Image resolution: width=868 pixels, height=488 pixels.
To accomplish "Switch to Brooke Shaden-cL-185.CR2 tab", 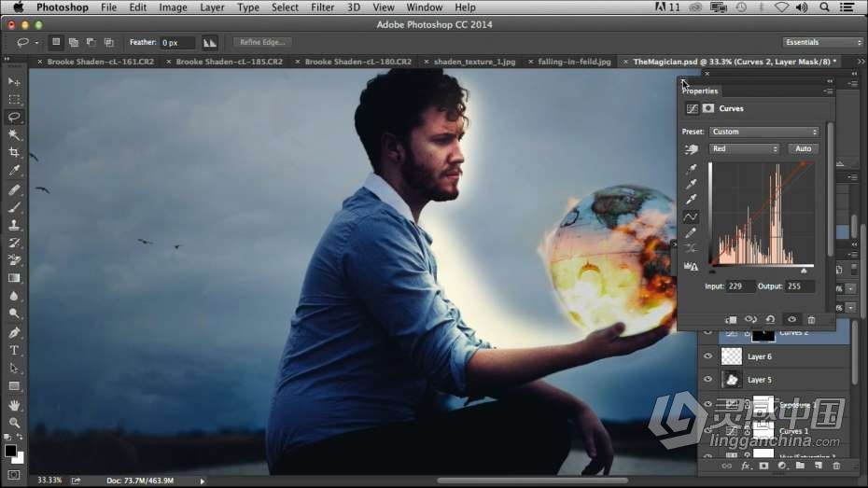I will coord(229,62).
